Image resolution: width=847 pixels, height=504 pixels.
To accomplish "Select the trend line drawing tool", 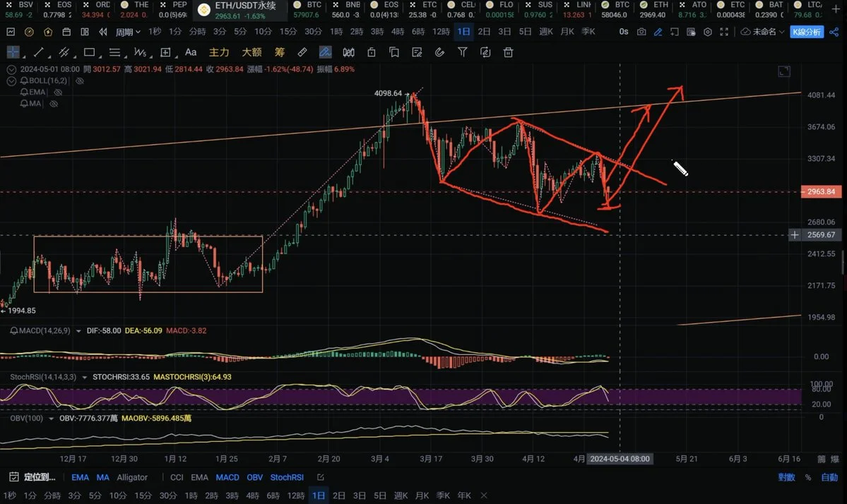I will click(38, 52).
